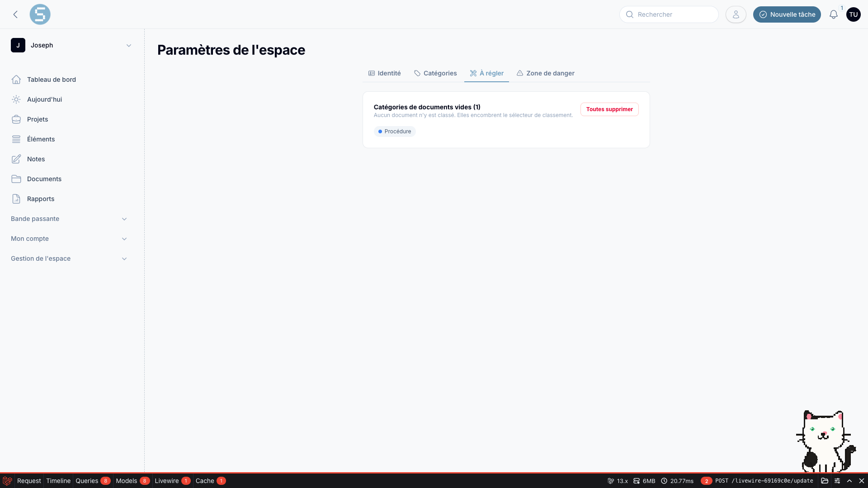Open the debugbar Models tab
868x488 pixels.
[132, 481]
